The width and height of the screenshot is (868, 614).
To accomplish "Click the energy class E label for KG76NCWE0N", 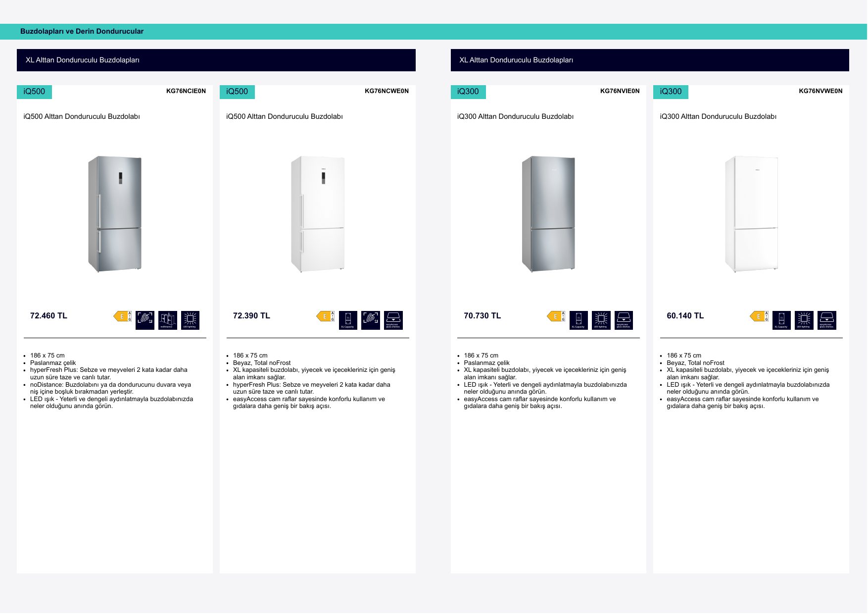I will coord(326,316).
